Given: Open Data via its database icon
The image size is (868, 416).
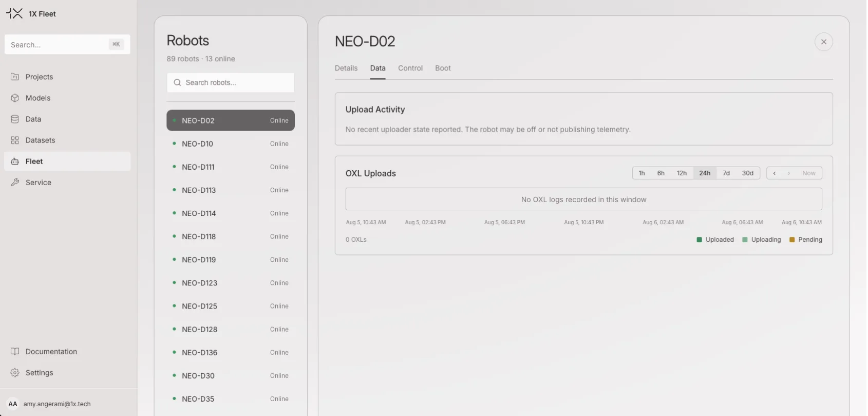Looking at the screenshot, I should click(15, 119).
